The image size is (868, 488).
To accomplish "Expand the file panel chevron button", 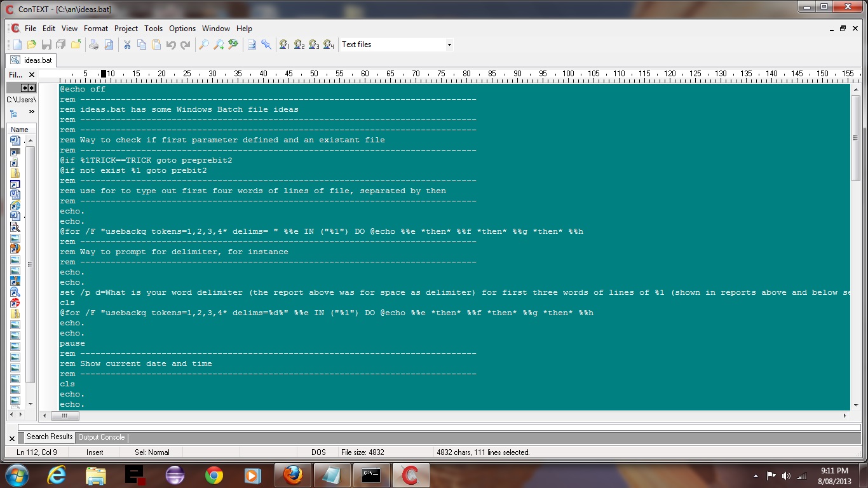I will [31, 112].
